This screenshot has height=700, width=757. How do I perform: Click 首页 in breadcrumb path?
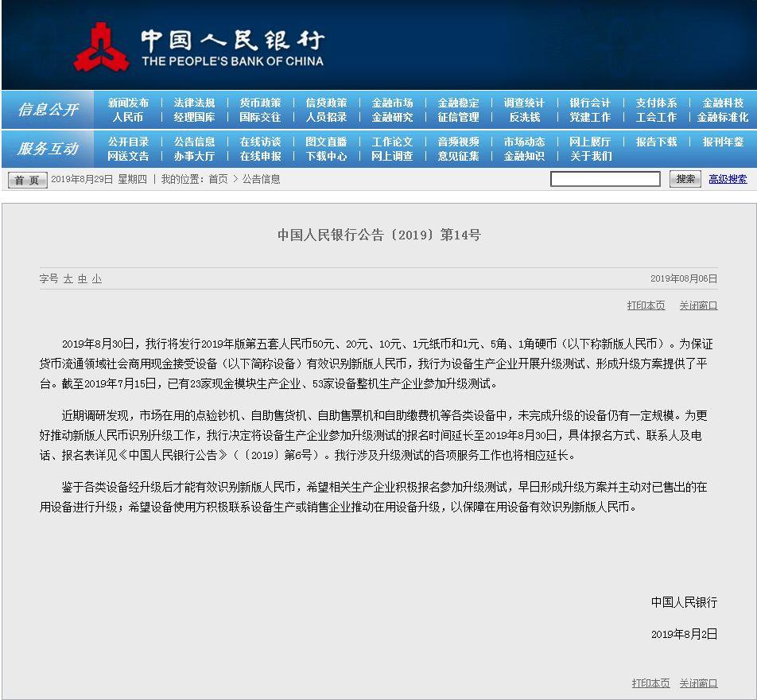[218, 179]
